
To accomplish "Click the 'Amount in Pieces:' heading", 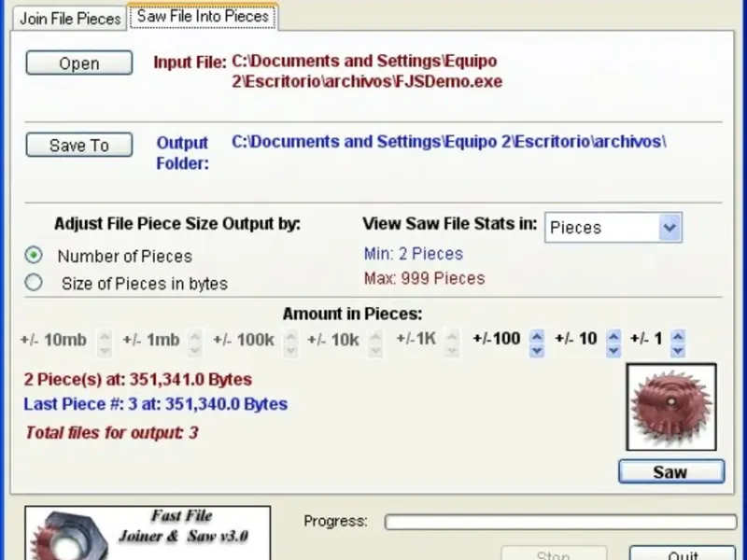I will (x=353, y=314).
